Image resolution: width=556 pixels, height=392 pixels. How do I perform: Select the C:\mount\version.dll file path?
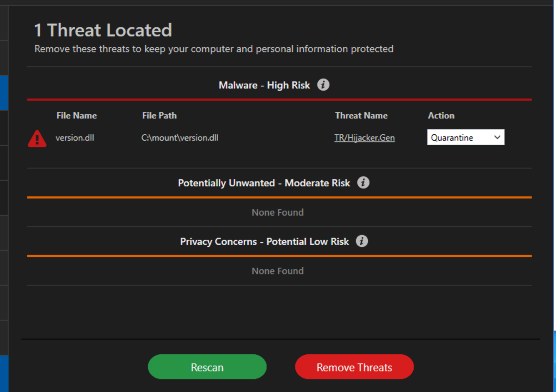tap(180, 138)
